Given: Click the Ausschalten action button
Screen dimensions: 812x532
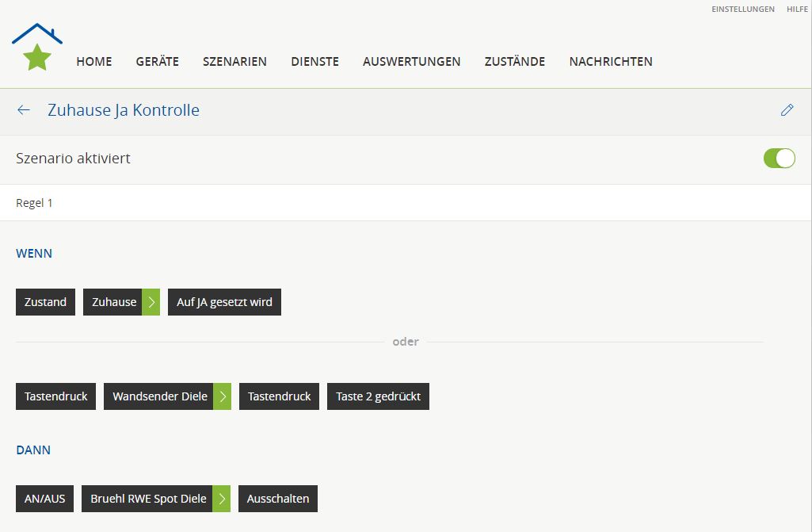Looking at the screenshot, I should [x=277, y=499].
